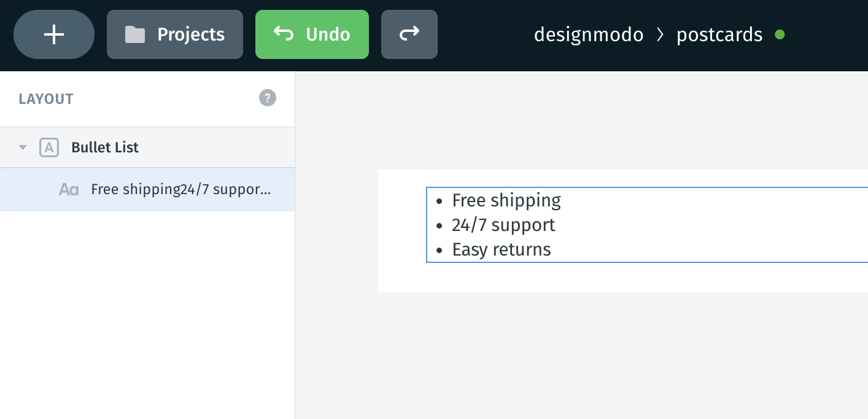Viewport: 868px width, 419px height.
Task: Collapse the Bullet List tree arrow
Action: 23,147
